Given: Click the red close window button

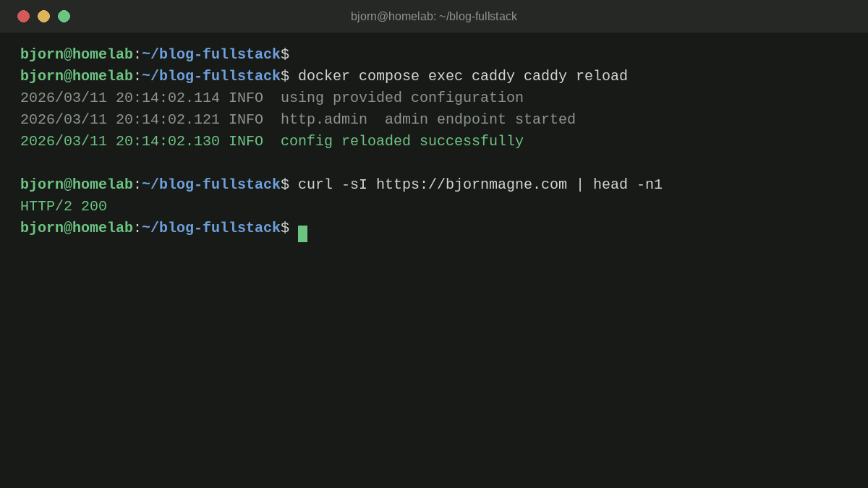Looking at the screenshot, I should pyautogui.click(x=23, y=16).
